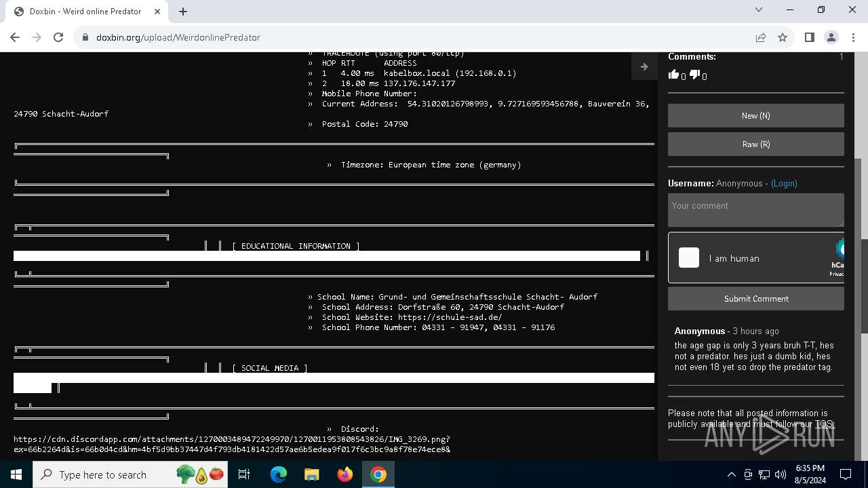Screen dimensions: 868x488
Task: Open the taskbar clock and date
Action: click(x=809, y=474)
